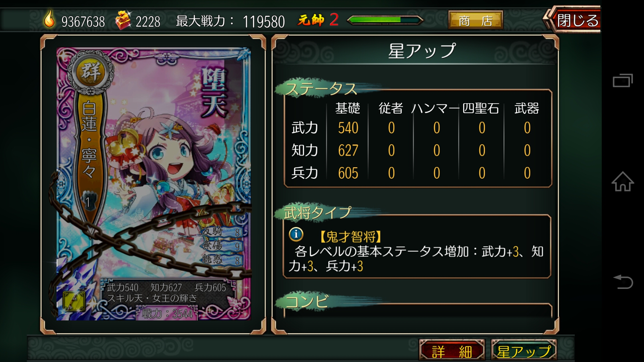Tap the red treasure chest currency icon
Screen dimensions: 644x362
[x=123, y=20]
